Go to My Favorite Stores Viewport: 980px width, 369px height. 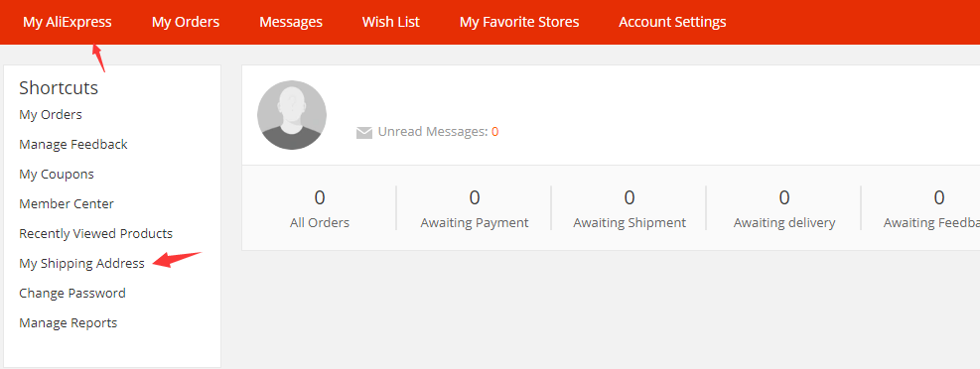(519, 22)
